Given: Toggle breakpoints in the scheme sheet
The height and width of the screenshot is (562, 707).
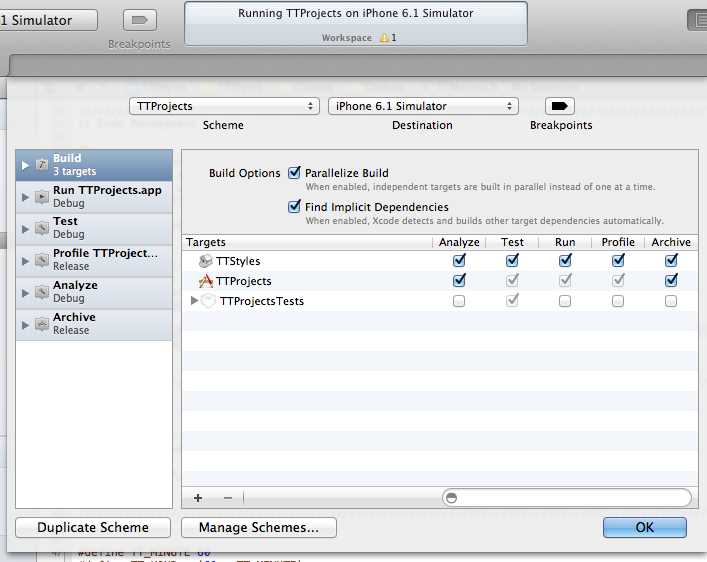Looking at the screenshot, I should (x=560, y=106).
